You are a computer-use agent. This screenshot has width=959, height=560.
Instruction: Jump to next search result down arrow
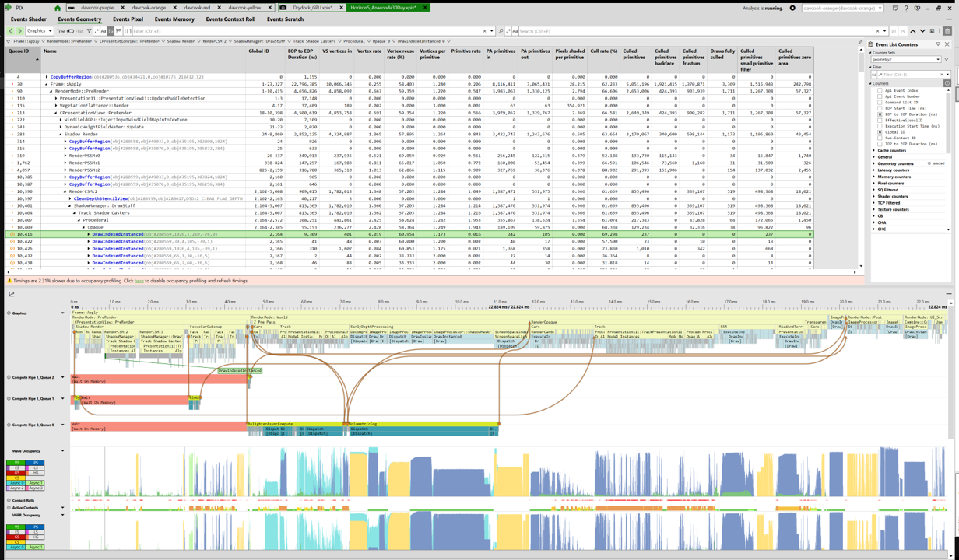[x=922, y=31]
